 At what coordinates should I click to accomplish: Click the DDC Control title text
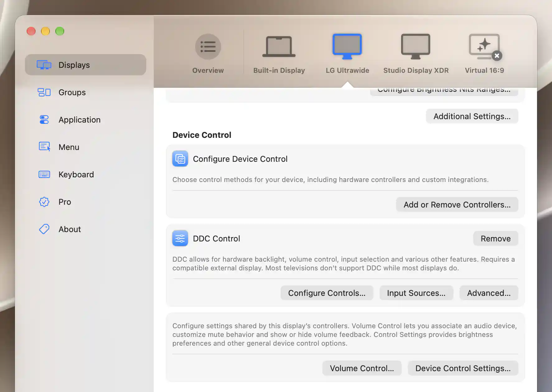(x=217, y=239)
